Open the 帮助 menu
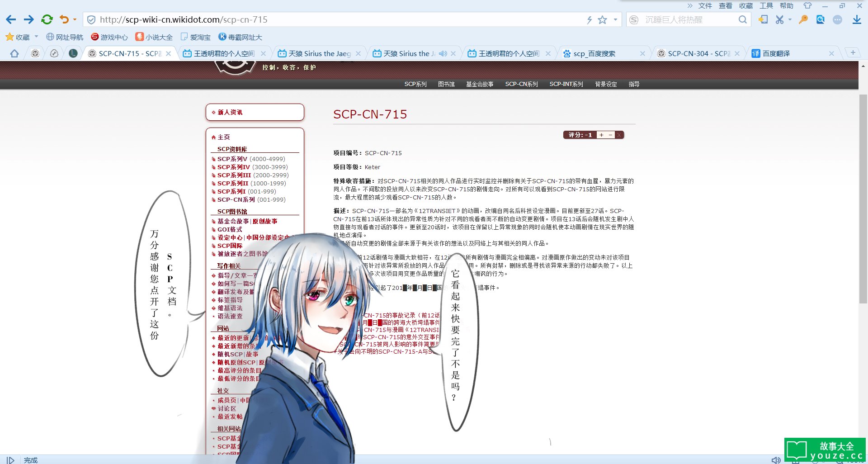The height and width of the screenshot is (464, 868). point(786,5)
